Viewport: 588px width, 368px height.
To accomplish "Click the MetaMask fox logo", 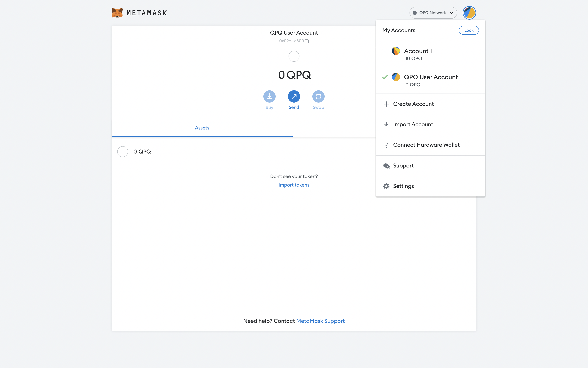I will pyautogui.click(x=117, y=13).
